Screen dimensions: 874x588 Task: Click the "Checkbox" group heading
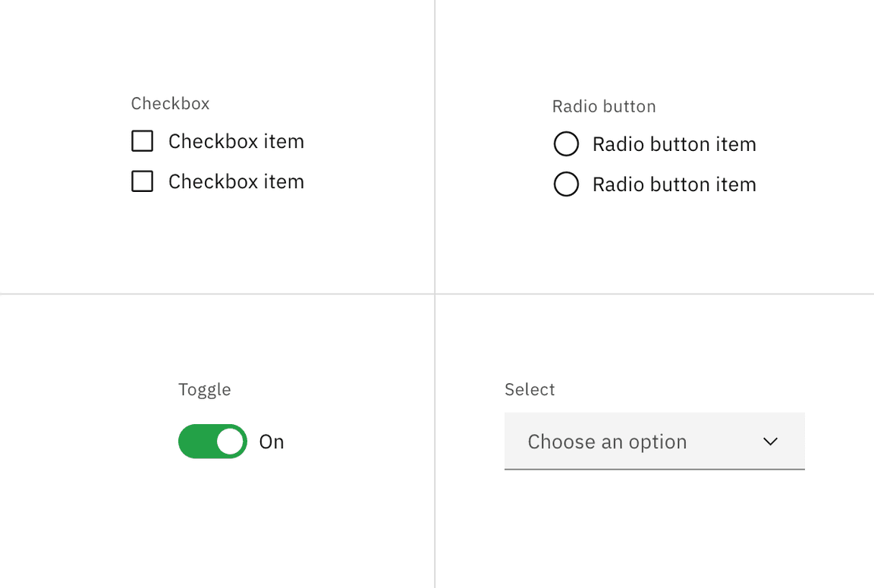pos(170,103)
